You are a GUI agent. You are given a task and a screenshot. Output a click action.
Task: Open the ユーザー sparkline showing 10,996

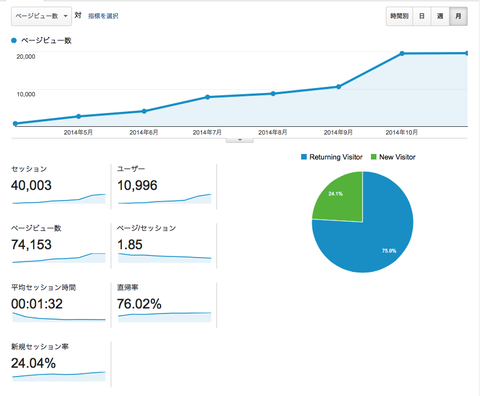(x=165, y=199)
